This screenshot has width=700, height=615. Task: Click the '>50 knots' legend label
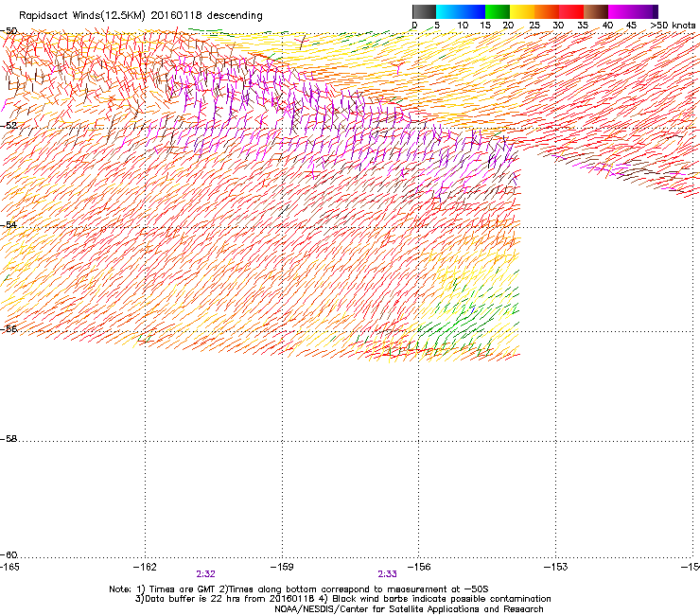click(x=673, y=26)
